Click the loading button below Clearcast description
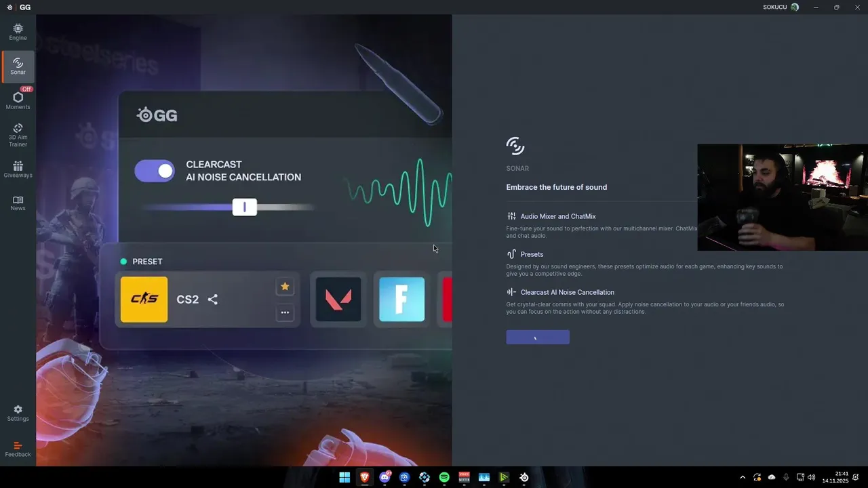Viewport: 868px width, 488px height. pos(538,337)
